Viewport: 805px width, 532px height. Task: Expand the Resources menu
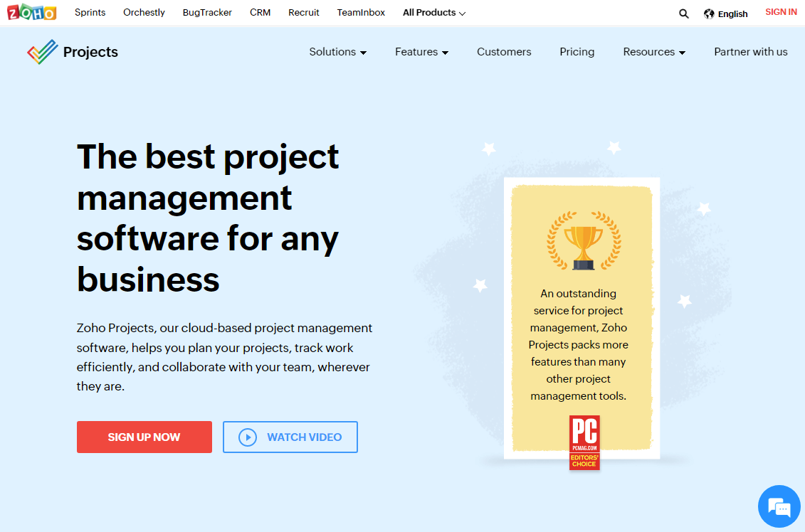pyautogui.click(x=654, y=52)
